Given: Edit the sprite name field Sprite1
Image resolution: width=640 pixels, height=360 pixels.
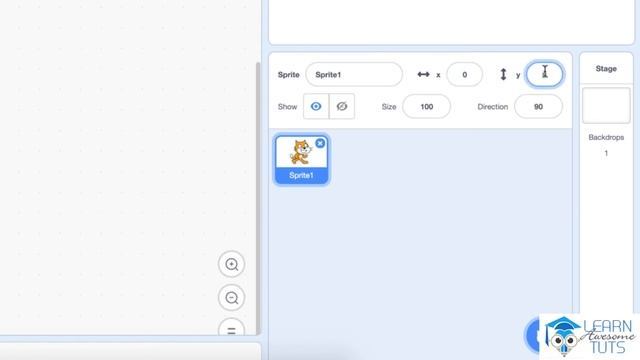Looking at the screenshot, I should click(x=354, y=75).
